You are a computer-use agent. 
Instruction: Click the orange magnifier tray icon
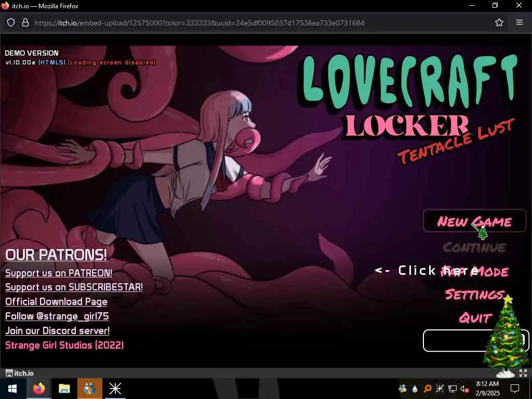click(x=427, y=389)
